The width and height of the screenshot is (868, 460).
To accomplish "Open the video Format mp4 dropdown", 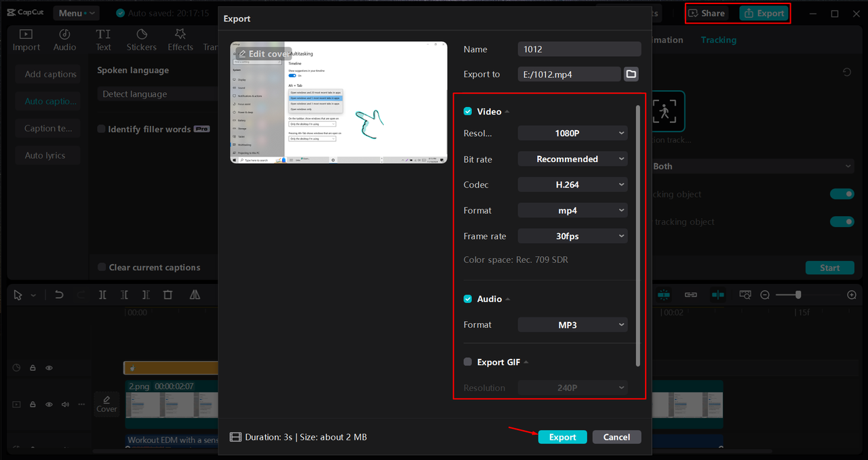I will click(573, 211).
